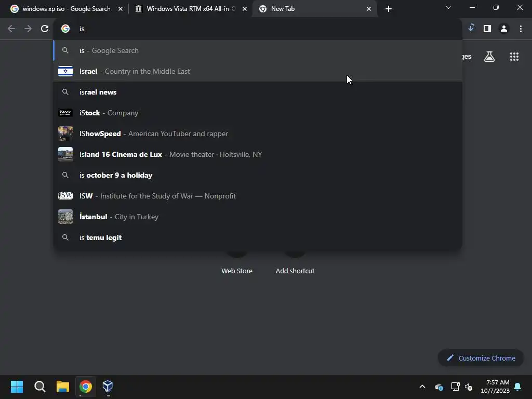Click the Chrome taskbar icon
Screen dimensions: 532x399
86,387
